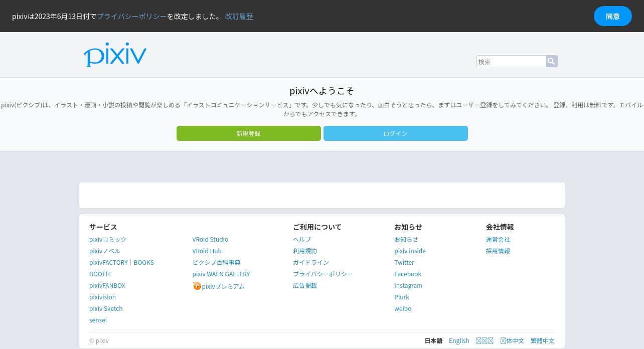Viewport: 644px width, 349px height.
Task: Open the 利用規約 terms link
Action: pos(305,251)
